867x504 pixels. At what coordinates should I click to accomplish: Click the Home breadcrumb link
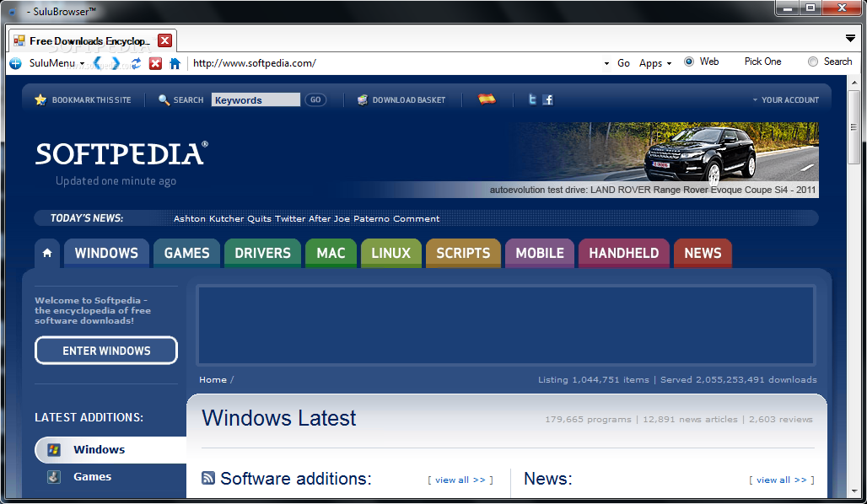(x=213, y=379)
